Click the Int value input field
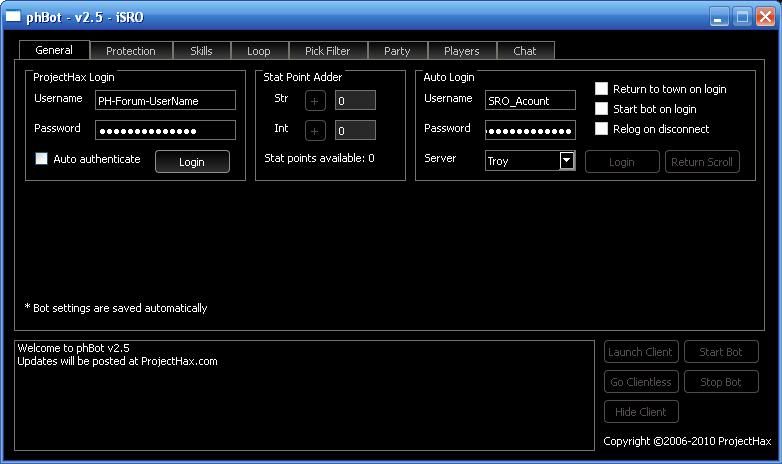782x464 pixels. click(x=355, y=130)
